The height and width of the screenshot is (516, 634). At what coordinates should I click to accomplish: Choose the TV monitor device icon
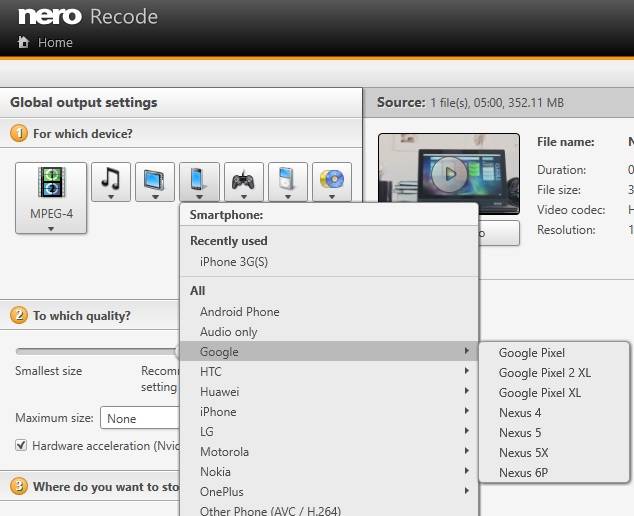point(155,182)
